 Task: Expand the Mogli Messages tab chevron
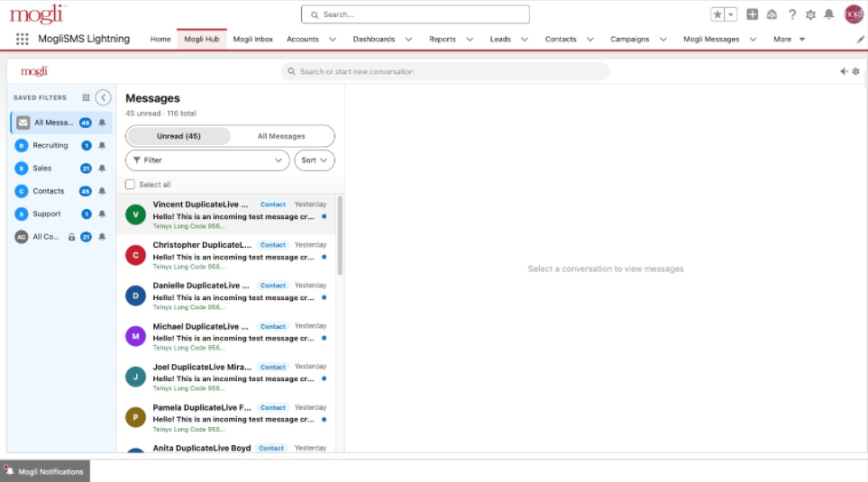(753, 40)
